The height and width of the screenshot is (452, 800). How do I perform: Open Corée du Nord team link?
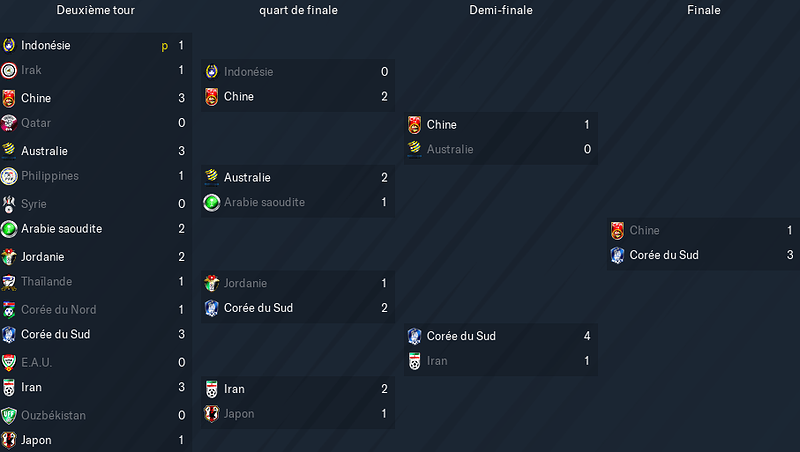click(59, 310)
